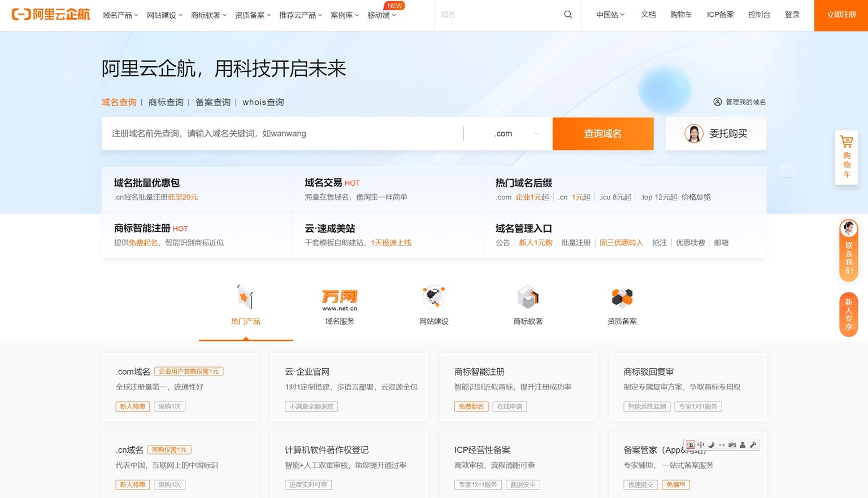Open 文档 in the top navigation
Viewport: 868px width, 498px height.
click(648, 15)
